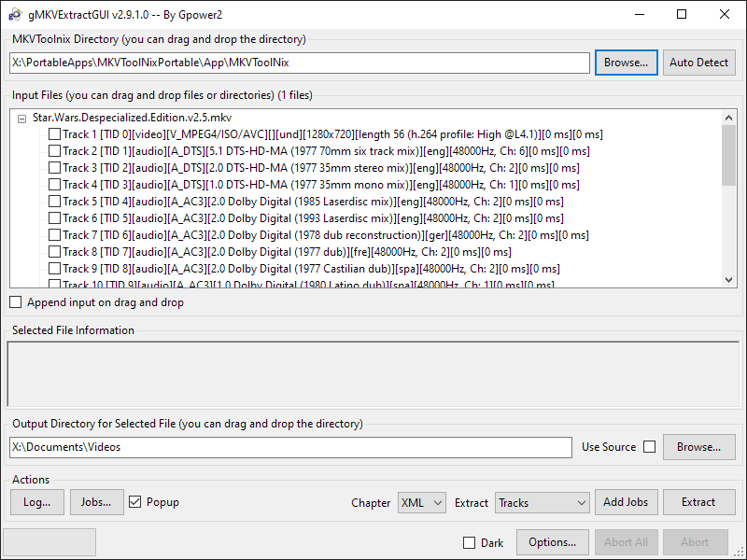Viewport: 747px width, 560px height.
Task: Enable the Dark theme checkbox
Action: 470,542
